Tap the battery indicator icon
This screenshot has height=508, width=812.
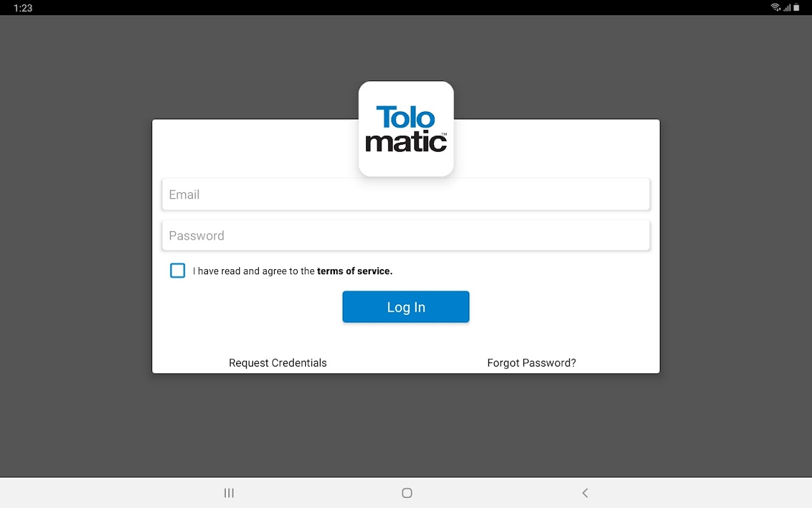click(x=797, y=8)
